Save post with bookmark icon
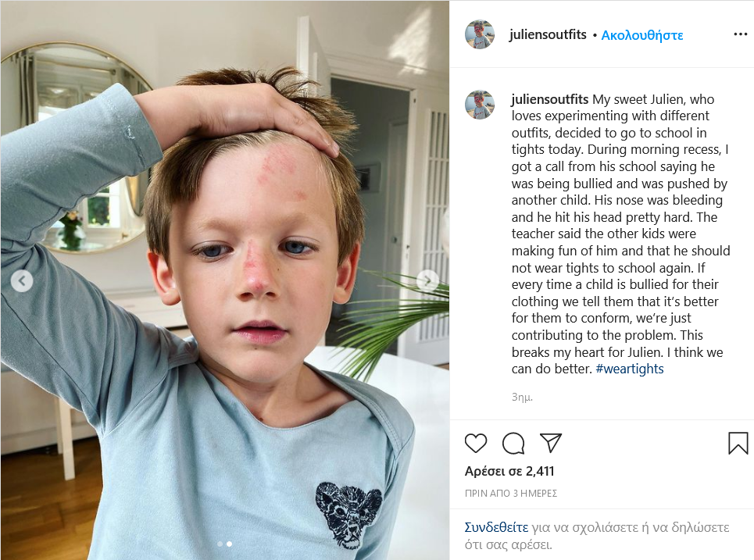754x560 pixels. (x=738, y=443)
